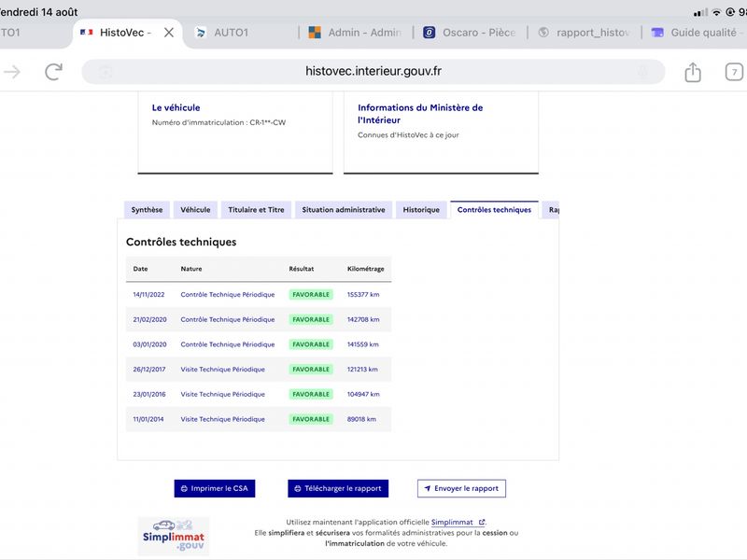Click the 142708 km mileage value
The image size is (747, 560).
[363, 319]
